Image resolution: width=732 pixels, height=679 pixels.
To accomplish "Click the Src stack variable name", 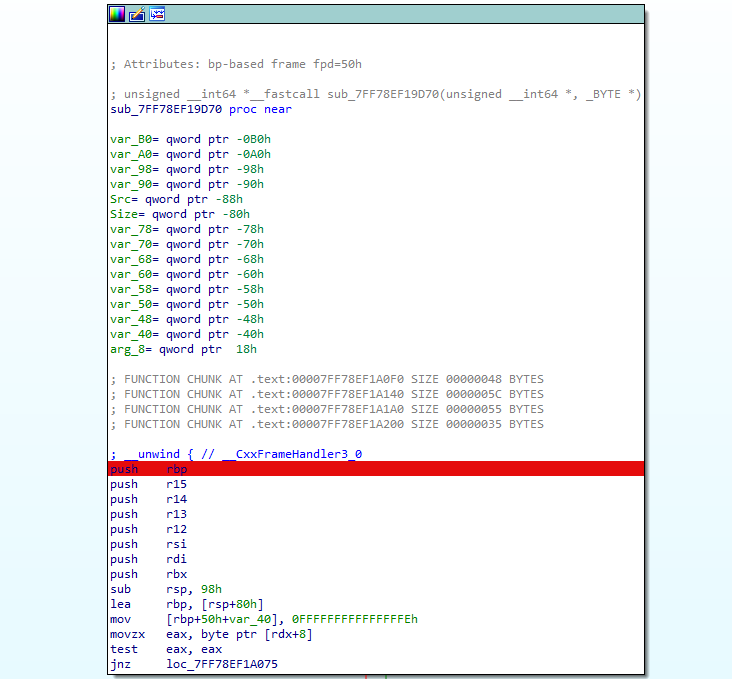I will coord(119,199).
